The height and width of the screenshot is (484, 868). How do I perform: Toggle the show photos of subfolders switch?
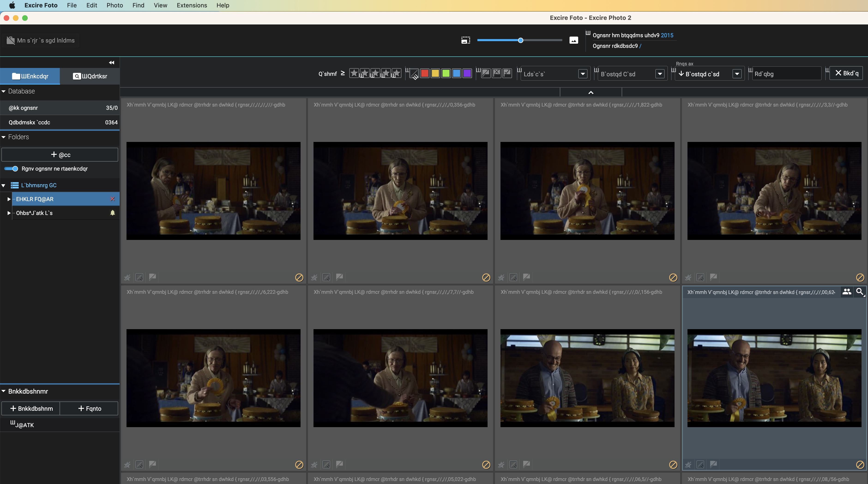12,169
